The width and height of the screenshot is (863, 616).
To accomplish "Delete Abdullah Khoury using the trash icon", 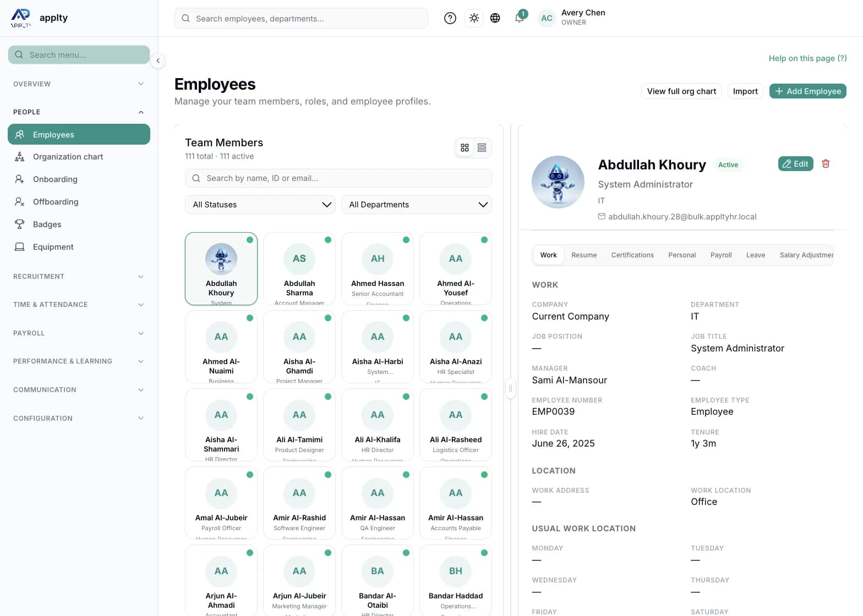I will [826, 164].
